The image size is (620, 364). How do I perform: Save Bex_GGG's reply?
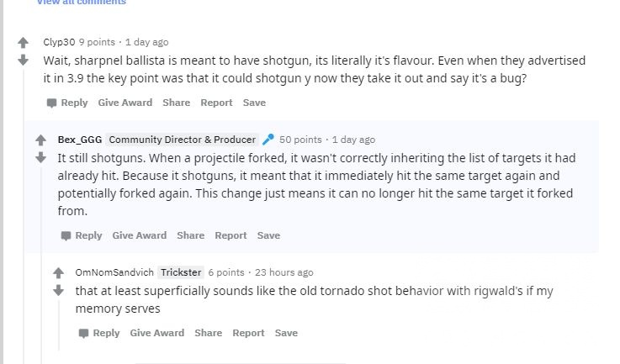268,235
